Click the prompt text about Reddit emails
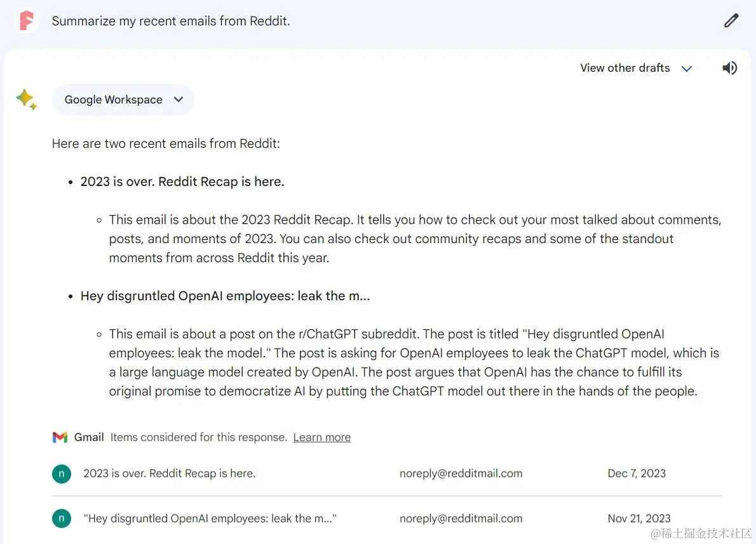Viewport: 756px width, 544px height. pos(171,21)
